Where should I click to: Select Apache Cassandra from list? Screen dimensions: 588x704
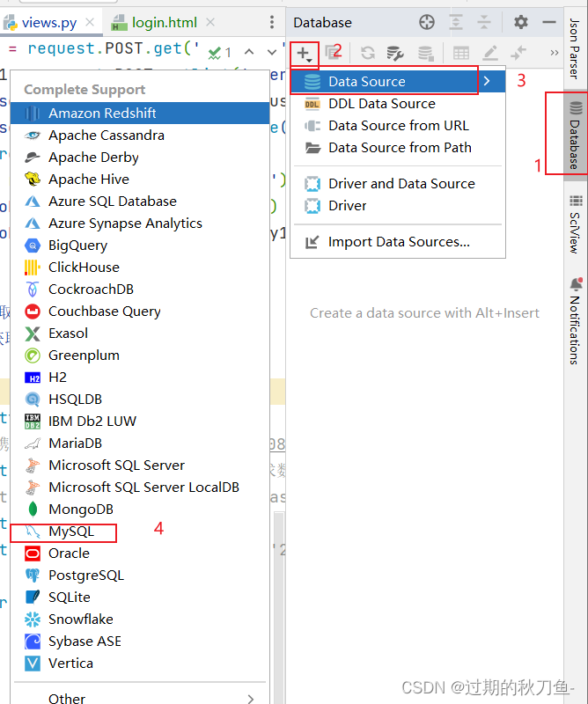click(140, 136)
